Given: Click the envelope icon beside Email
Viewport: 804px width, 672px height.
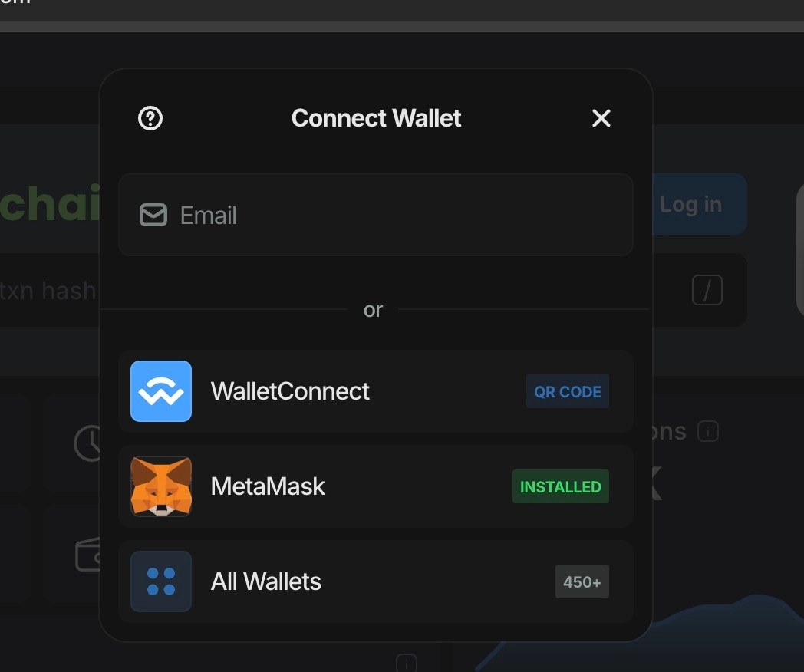Looking at the screenshot, I should (153, 215).
